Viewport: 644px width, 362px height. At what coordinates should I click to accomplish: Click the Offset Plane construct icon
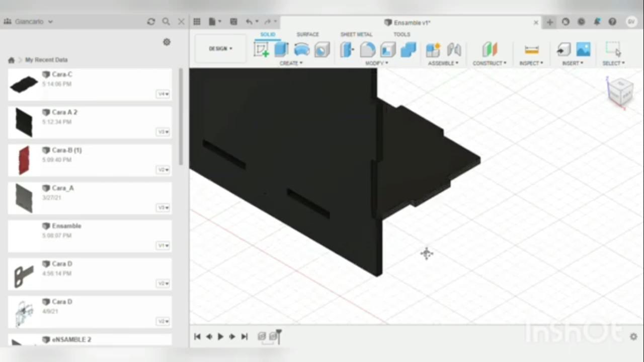point(490,49)
